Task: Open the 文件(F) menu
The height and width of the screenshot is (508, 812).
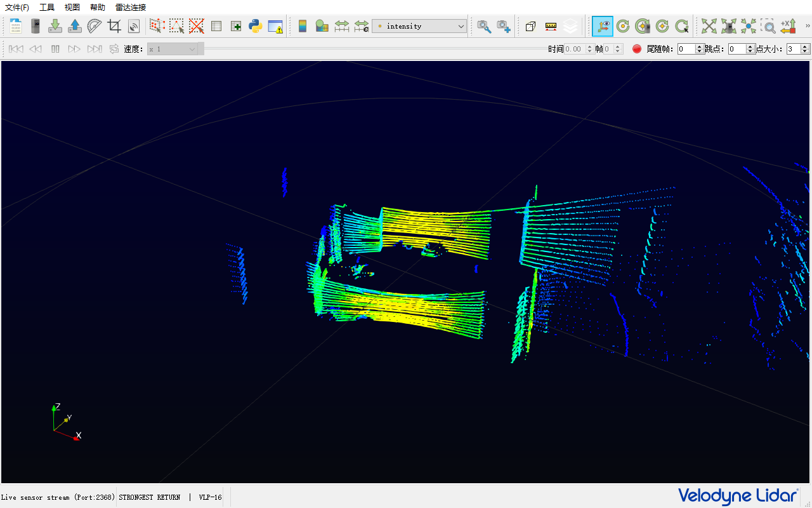Action: [17, 8]
